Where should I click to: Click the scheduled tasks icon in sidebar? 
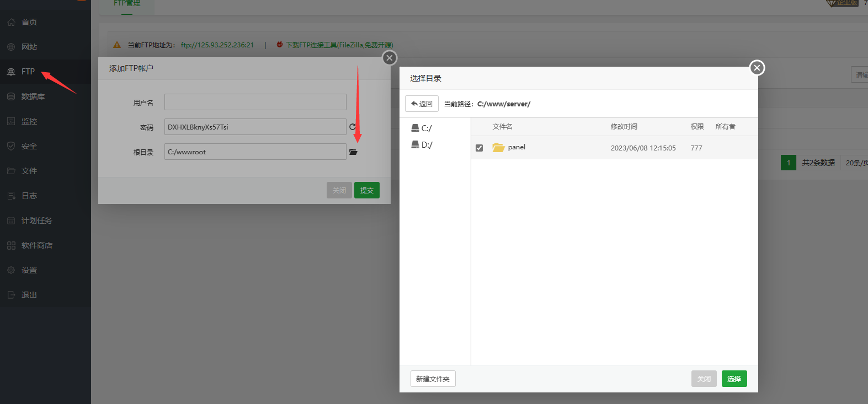point(11,220)
